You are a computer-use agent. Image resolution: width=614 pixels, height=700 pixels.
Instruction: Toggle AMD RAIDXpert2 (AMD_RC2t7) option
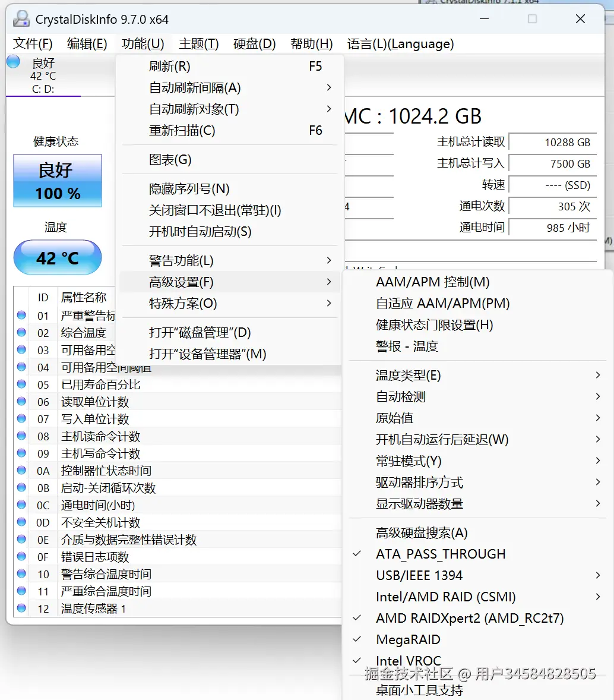click(477, 619)
